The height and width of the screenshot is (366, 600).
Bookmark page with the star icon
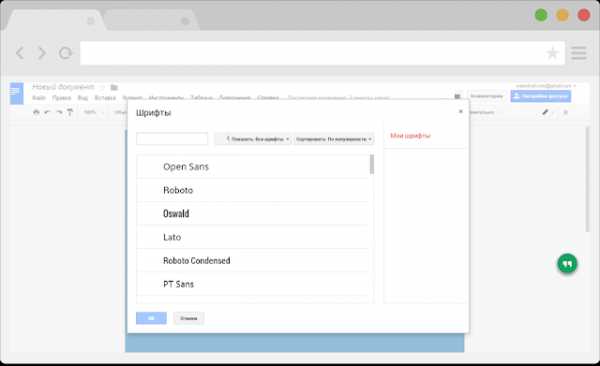click(552, 53)
